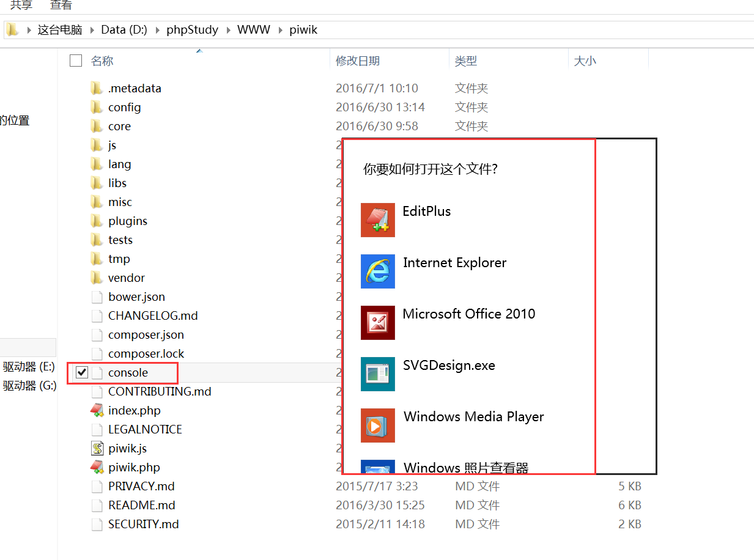Viewport: 754px width, 560px height.
Task: Navigate to 这台电脑 in address bar
Action: click(x=61, y=30)
